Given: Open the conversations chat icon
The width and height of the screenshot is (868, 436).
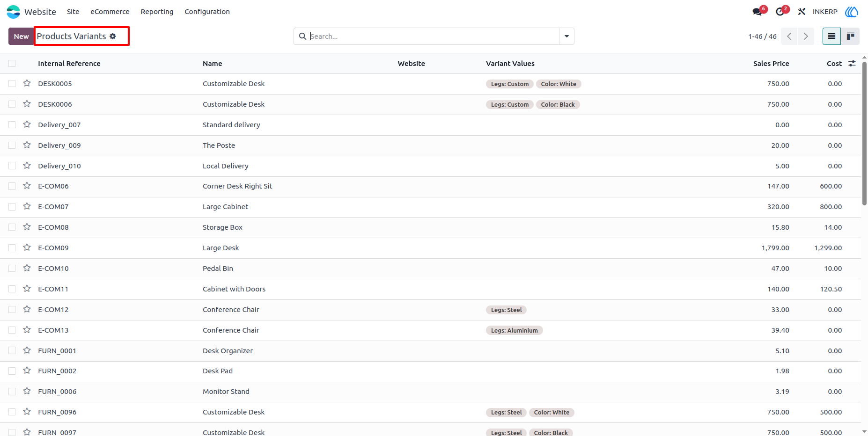Looking at the screenshot, I should point(758,12).
